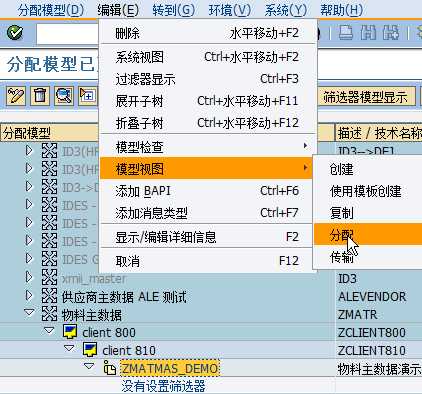Choose 过滤器显示 menu entry
The height and width of the screenshot is (394, 422).
click(x=207, y=79)
